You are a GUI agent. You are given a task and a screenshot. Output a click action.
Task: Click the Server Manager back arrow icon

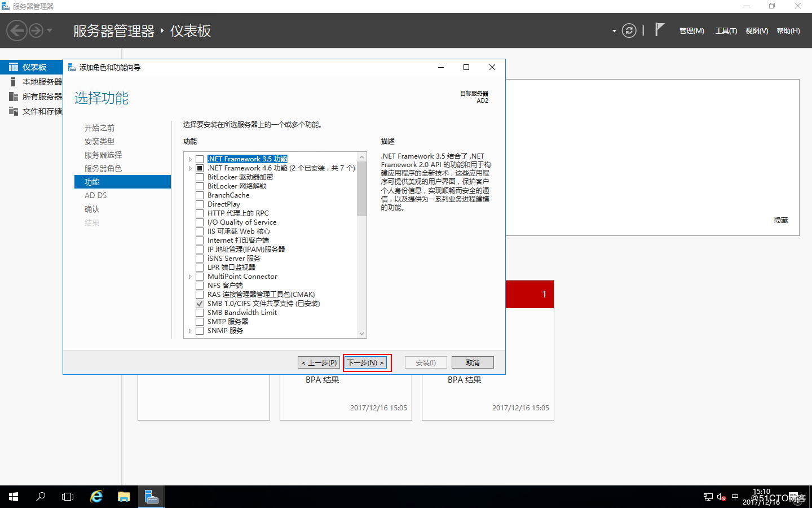pos(17,30)
